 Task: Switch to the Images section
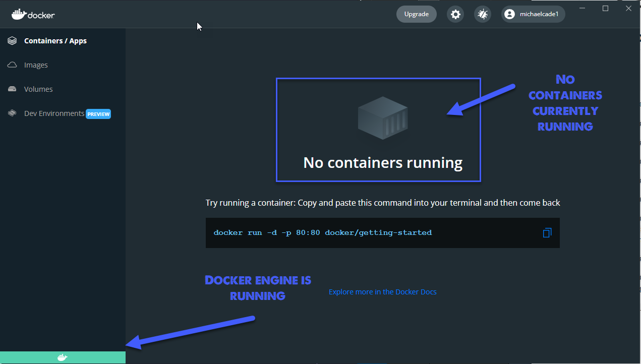click(35, 65)
